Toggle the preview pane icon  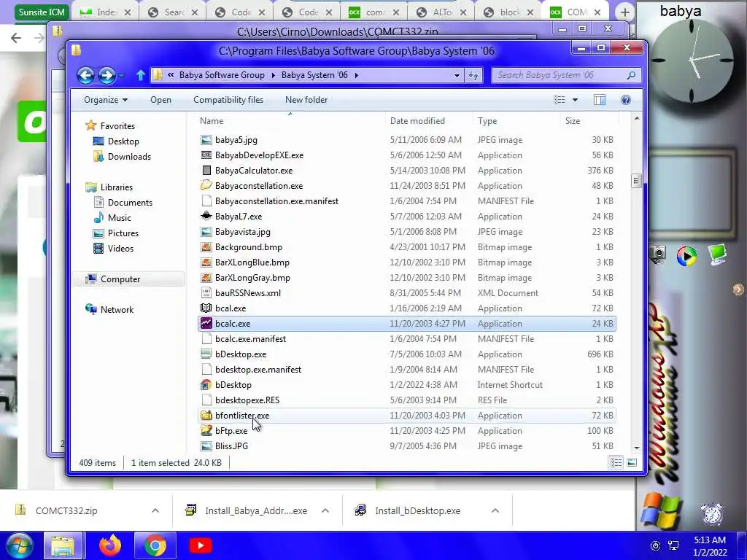(600, 99)
